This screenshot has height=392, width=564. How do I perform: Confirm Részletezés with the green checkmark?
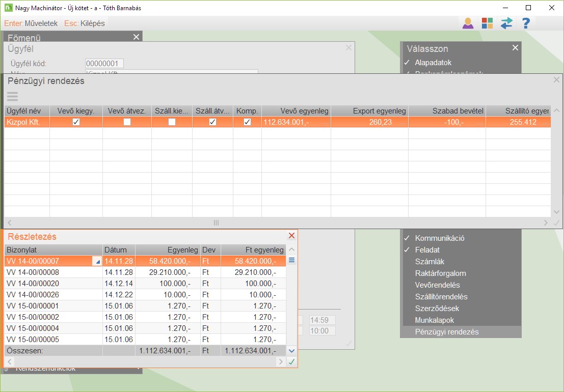(x=292, y=361)
